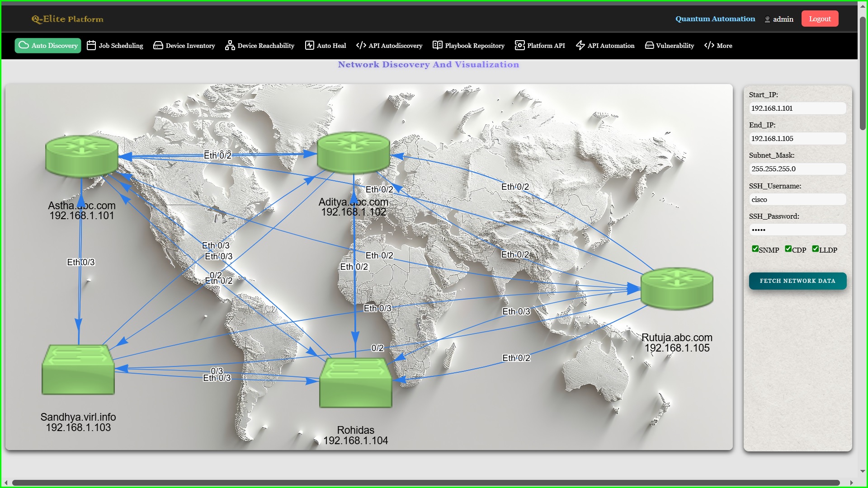Open the API Automation page

pos(605,45)
